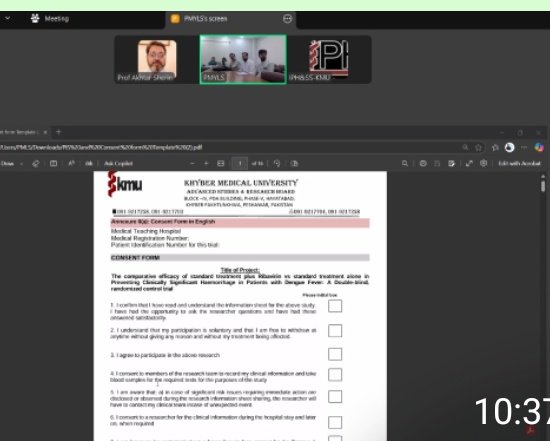Open a new browser tab with plus
Viewport: 550px width, 441px height.
point(59,132)
